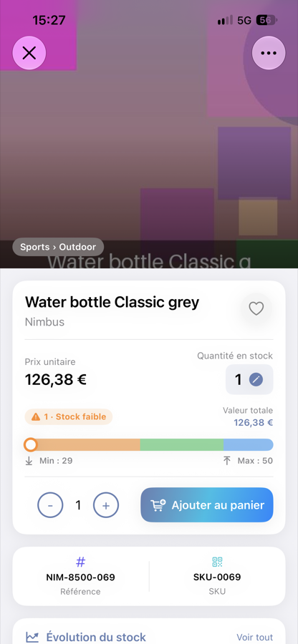Select the Sports › Outdoor category badge
Viewport: 298px width, 644px height.
[x=58, y=247]
